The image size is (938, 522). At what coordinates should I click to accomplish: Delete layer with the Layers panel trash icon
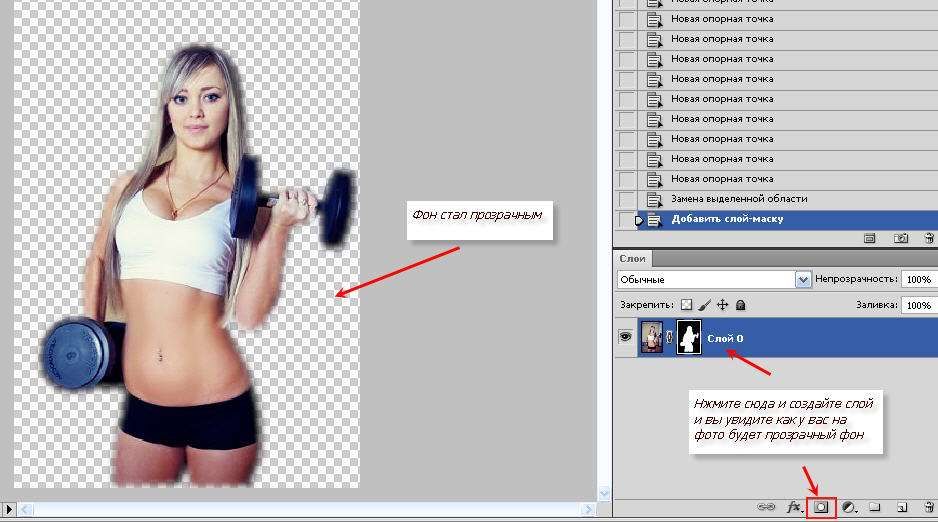pyautogui.click(x=929, y=507)
